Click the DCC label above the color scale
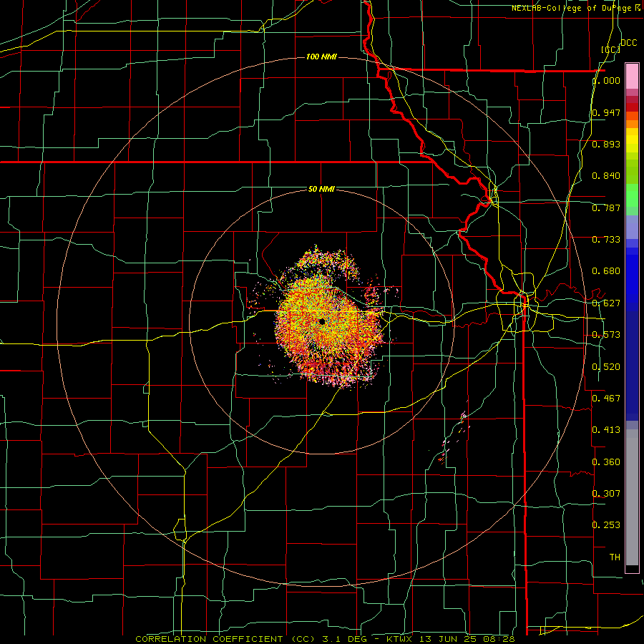The width and height of the screenshot is (644, 644). (629, 43)
